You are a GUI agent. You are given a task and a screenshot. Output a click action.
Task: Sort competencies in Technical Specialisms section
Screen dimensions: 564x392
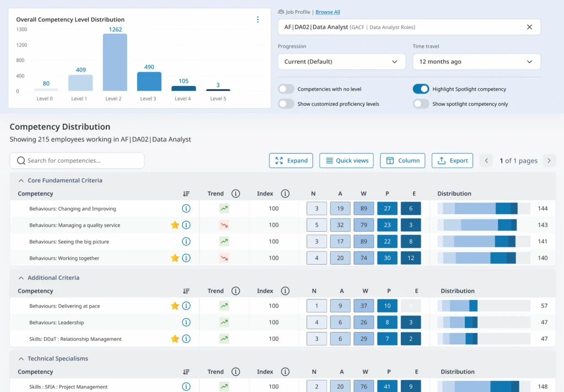[x=186, y=372]
